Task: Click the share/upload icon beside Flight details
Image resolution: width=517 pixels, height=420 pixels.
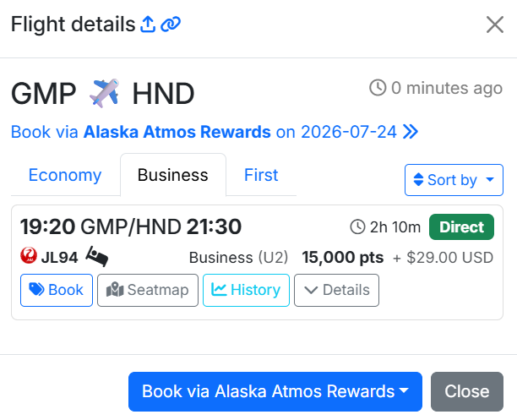Action: (148, 25)
